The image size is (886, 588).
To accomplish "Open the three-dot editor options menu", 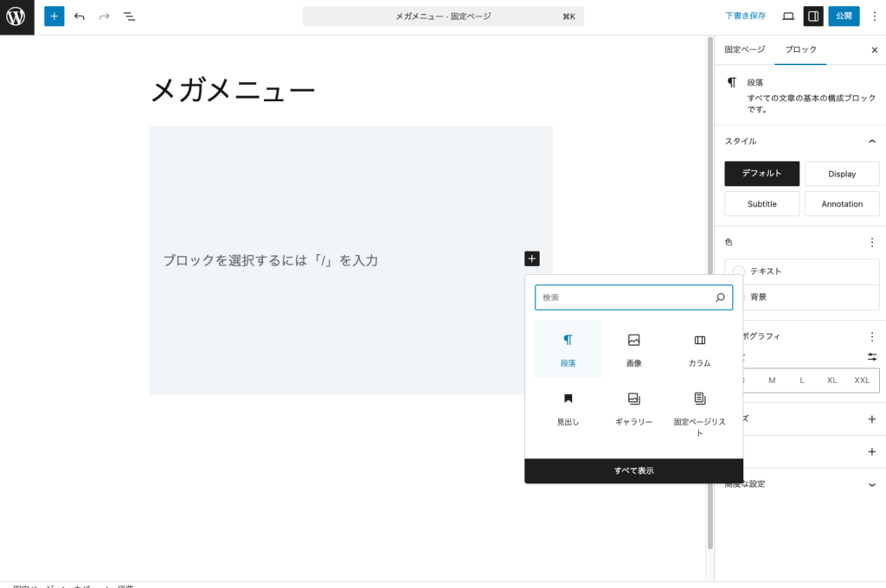I will point(875,16).
